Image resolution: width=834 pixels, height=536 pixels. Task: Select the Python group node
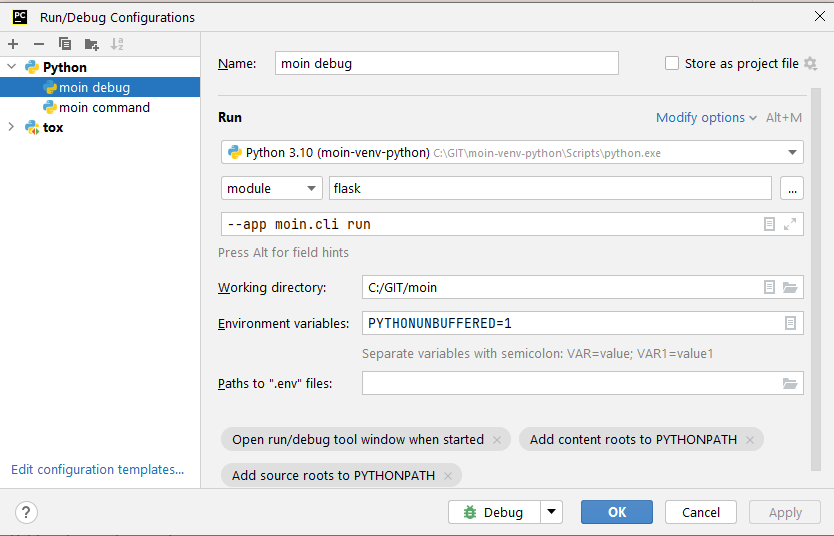click(x=64, y=67)
